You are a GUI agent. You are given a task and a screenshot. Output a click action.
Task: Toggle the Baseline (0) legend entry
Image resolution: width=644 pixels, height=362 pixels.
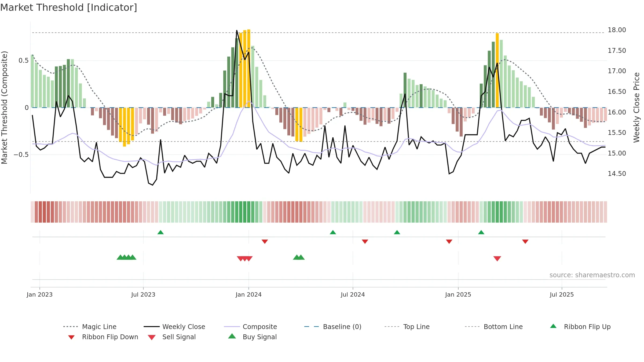tap(333, 327)
